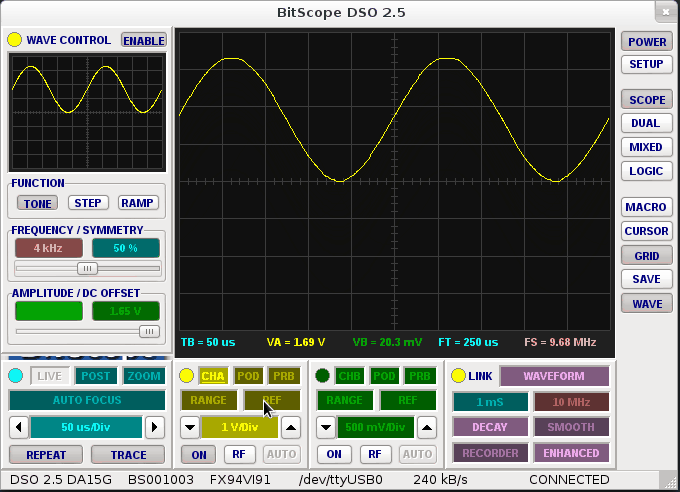Decrease timebase with left arrow
The height and width of the screenshot is (492, 680).
tap(17, 427)
